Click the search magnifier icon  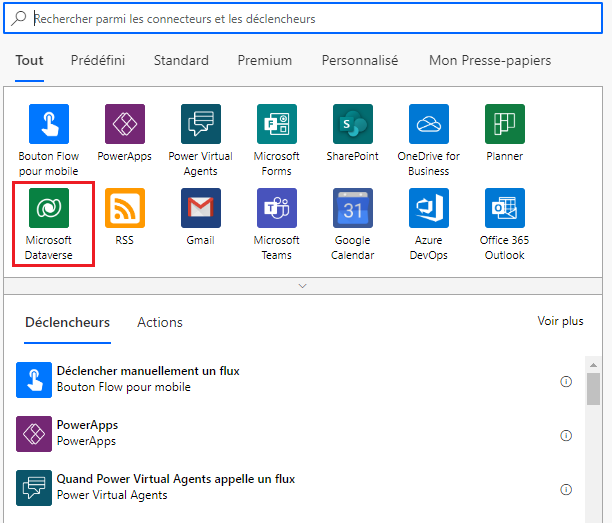(x=18, y=18)
